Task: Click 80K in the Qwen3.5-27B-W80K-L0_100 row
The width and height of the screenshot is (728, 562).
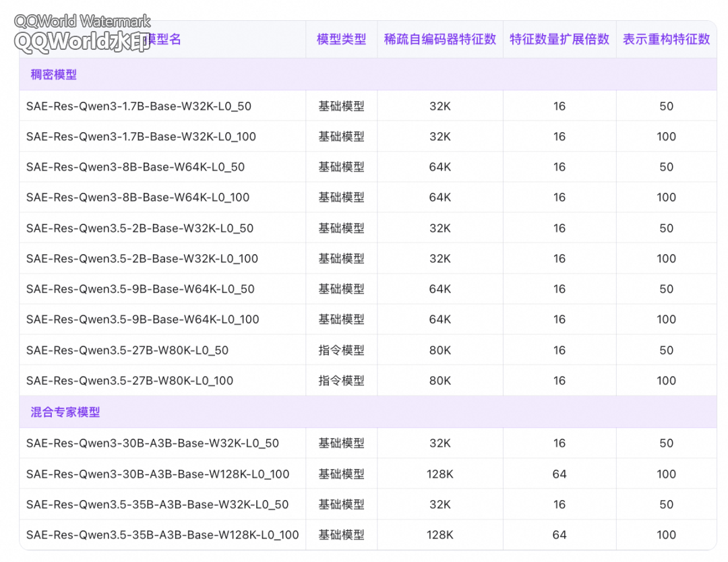Action: pos(439,381)
